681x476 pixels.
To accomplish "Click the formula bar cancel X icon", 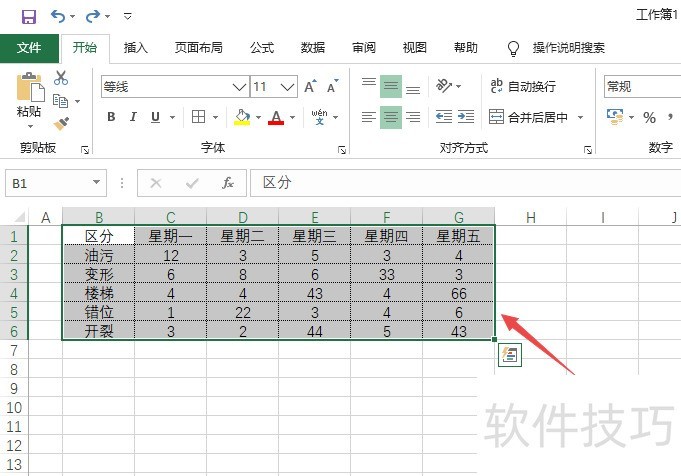I will tap(155, 183).
